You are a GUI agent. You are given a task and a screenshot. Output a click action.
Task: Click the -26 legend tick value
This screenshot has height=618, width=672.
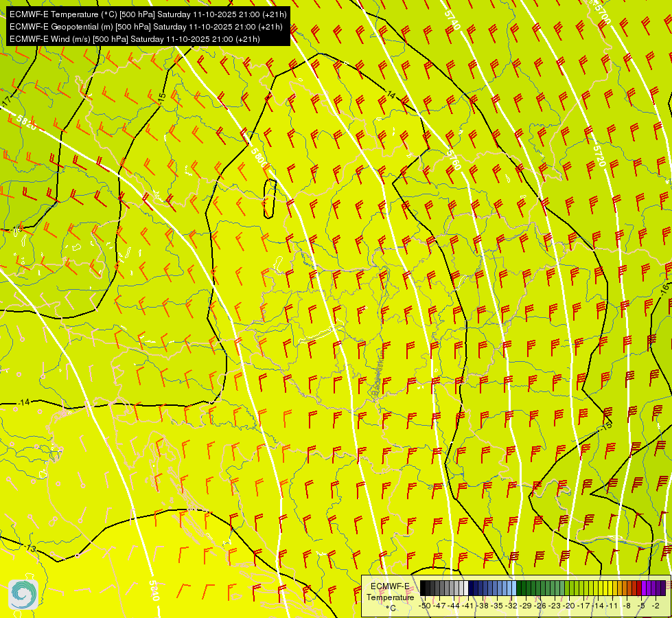(x=540, y=606)
